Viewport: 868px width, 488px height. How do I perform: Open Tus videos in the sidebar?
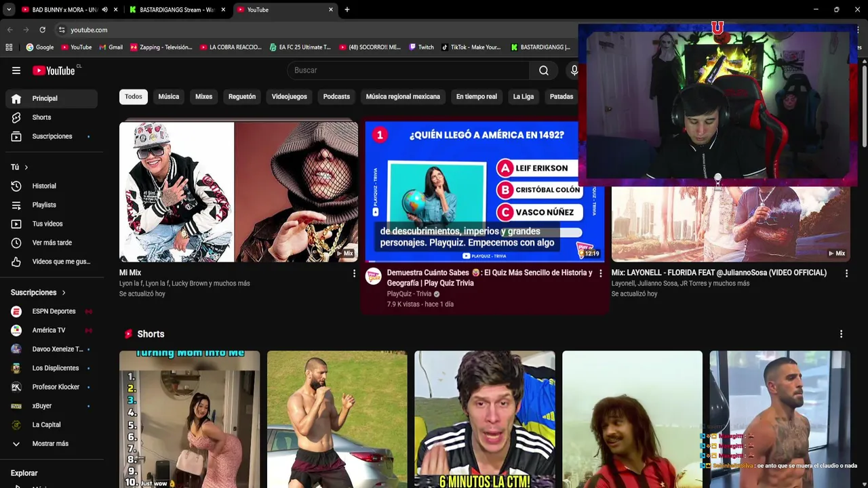click(52, 224)
